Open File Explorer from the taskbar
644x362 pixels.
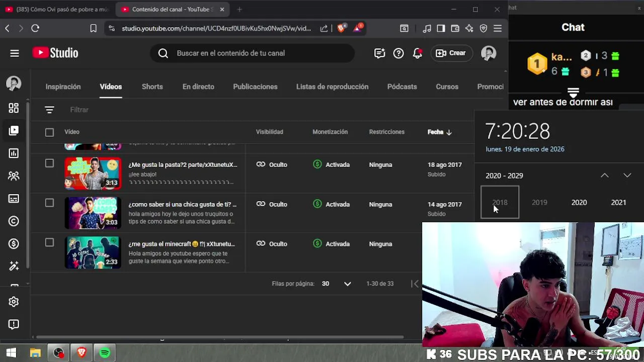pyautogui.click(x=35, y=353)
